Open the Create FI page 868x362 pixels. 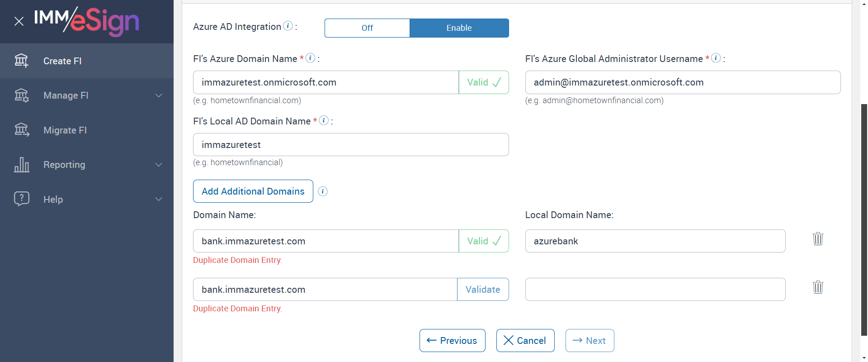coord(62,61)
